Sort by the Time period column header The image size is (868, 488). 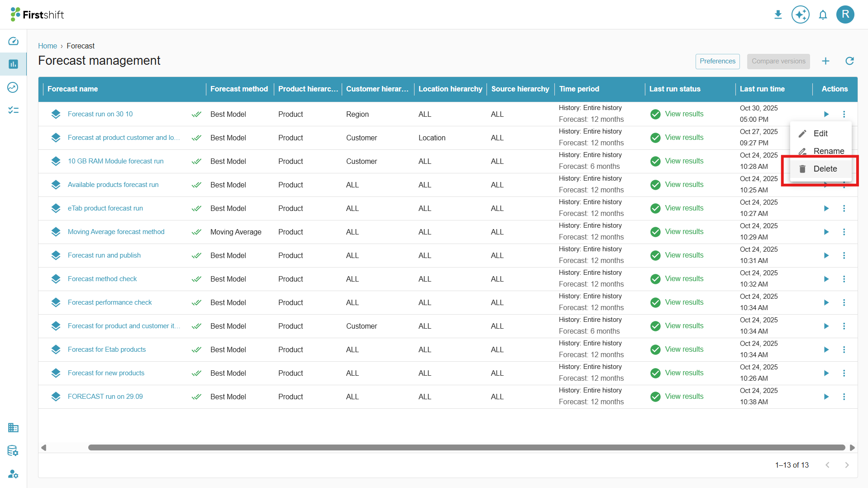(x=579, y=89)
